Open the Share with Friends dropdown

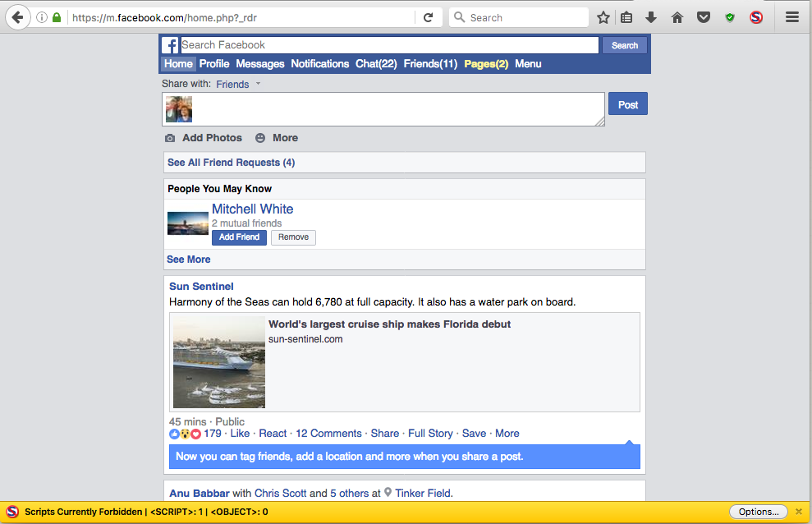point(238,85)
